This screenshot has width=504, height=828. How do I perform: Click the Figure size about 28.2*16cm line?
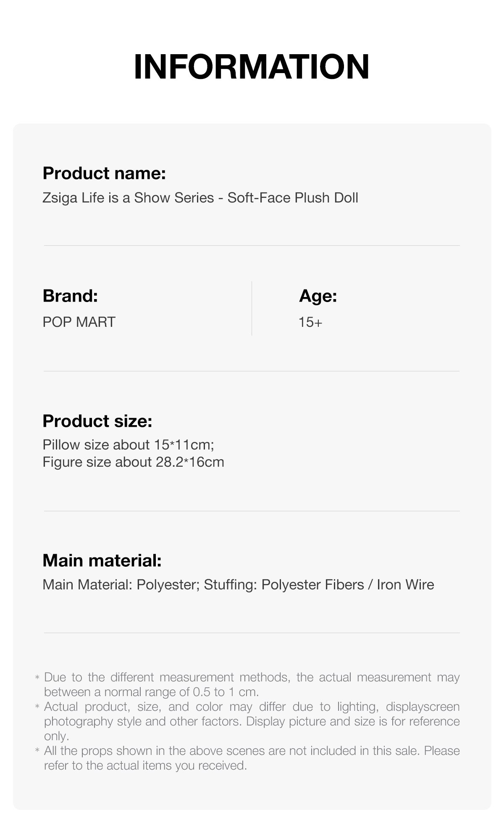[133, 462]
